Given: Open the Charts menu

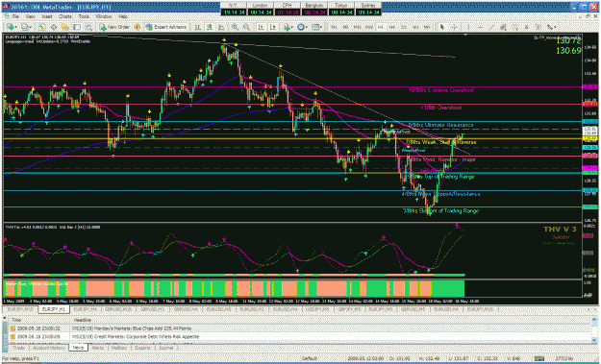Looking at the screenshot, I should (65, 17).
